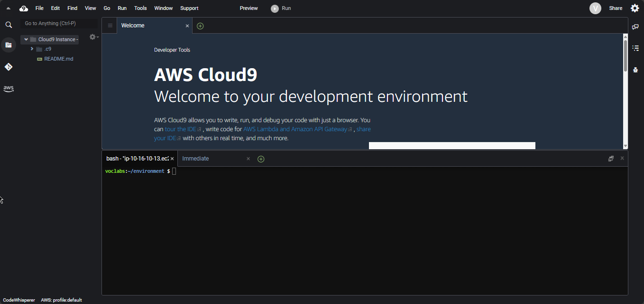Image resolution: width=644 pixels, height=304 pixels.
Task: Click the Preview button
Action: (x=249, y=8)
